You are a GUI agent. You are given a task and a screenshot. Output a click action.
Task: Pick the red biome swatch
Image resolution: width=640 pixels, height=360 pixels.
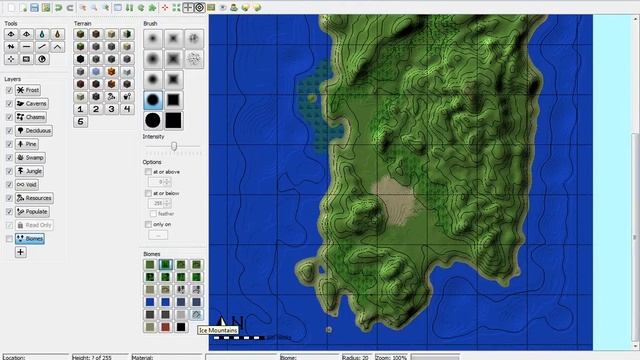click(165, 327)
